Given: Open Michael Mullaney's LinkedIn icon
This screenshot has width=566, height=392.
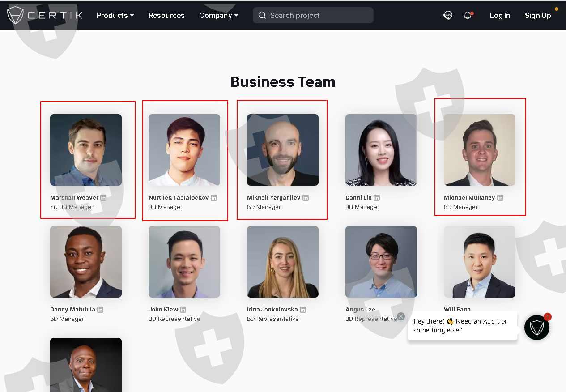Looking at the screenshot, I should 500,197.
